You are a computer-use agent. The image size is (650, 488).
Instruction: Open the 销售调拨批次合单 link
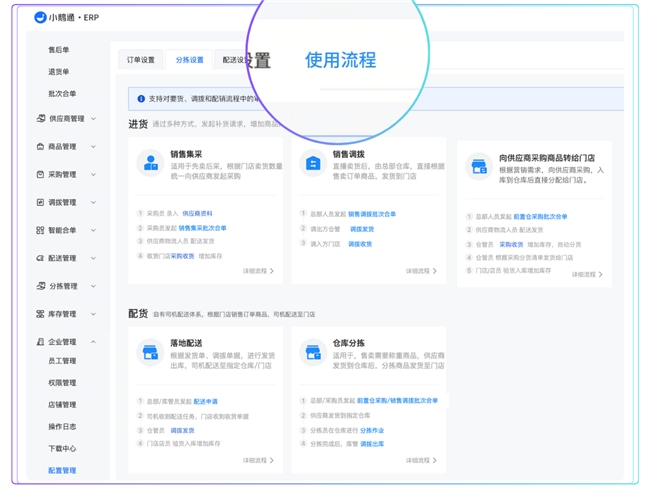pos(372,214)
